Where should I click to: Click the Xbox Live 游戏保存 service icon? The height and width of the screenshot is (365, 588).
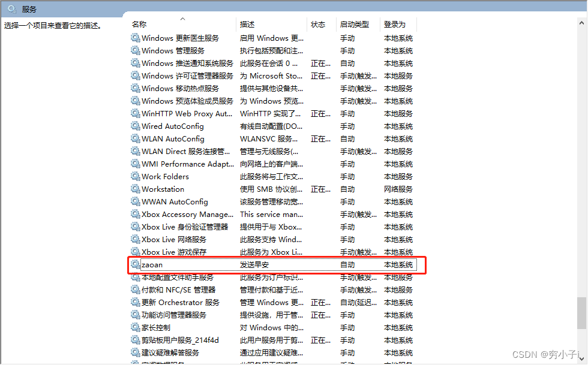tap(136, 252)
